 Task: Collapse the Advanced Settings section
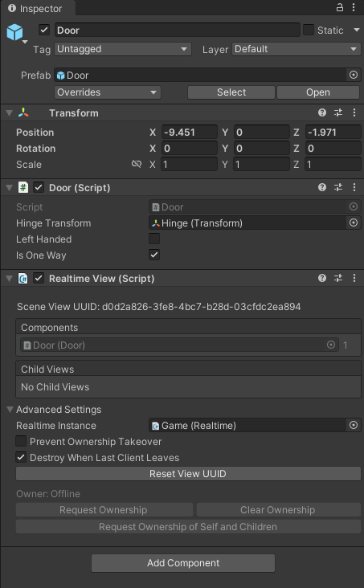(x=10, y=410)
